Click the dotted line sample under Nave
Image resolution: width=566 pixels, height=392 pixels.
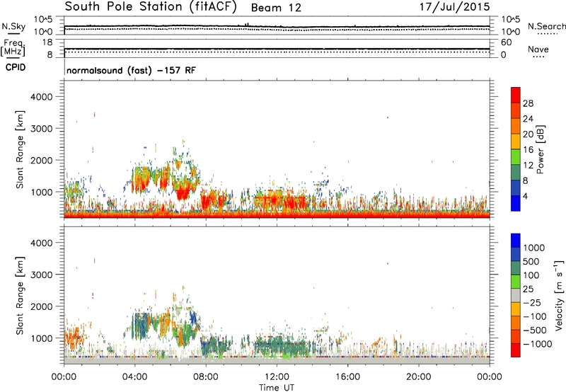538,57
